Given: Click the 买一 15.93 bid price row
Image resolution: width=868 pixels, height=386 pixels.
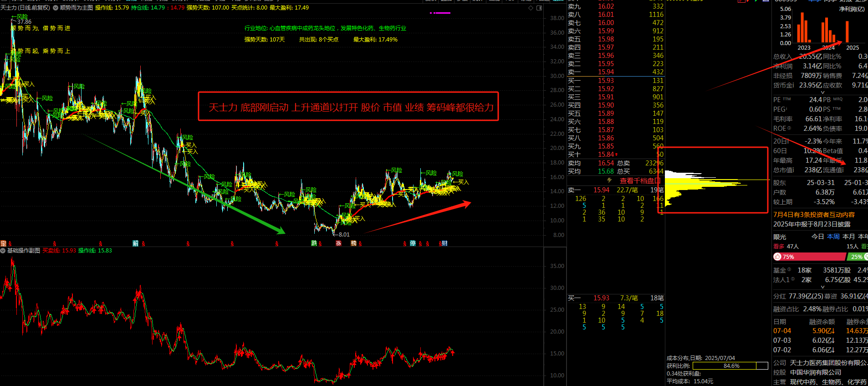Looking at the screenshot, I should 616,81.
